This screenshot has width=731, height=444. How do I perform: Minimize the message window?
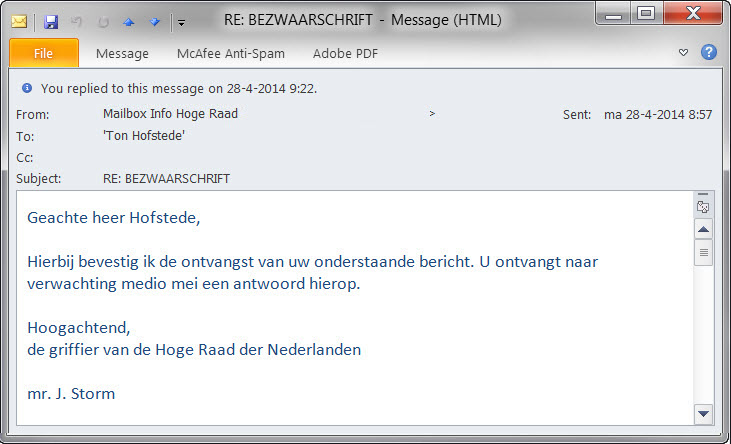pyautogui.click(x=613, y=15)
